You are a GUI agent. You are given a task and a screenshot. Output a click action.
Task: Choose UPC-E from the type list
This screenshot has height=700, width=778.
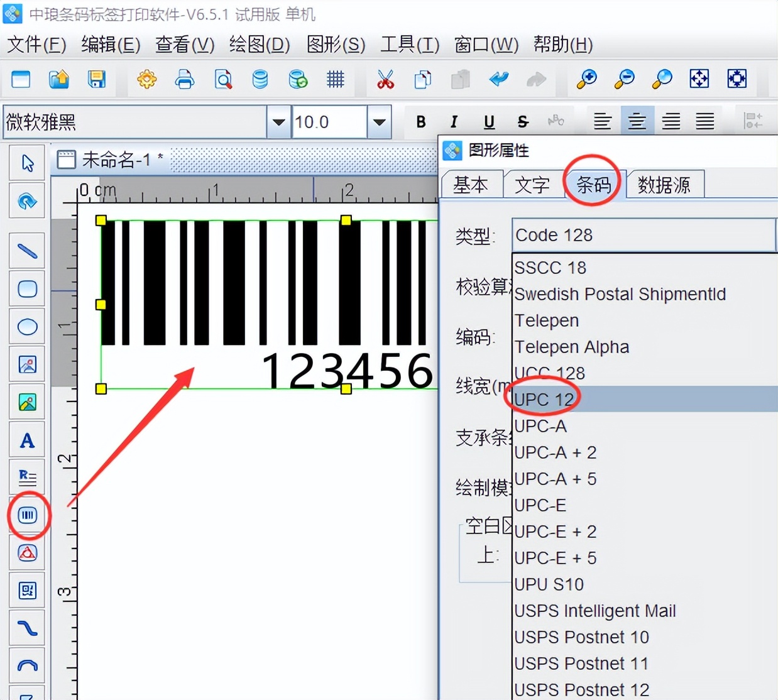click(645, 505)
